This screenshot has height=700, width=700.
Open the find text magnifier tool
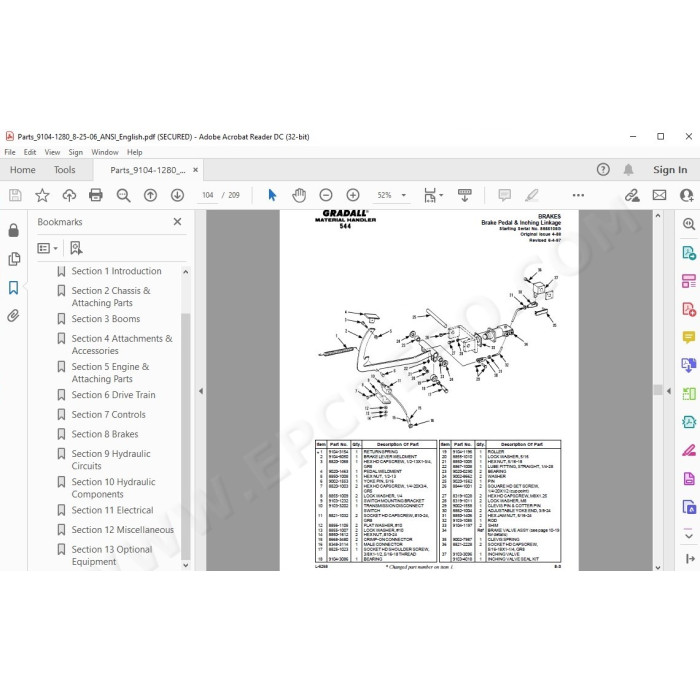[x=123, y=195]
